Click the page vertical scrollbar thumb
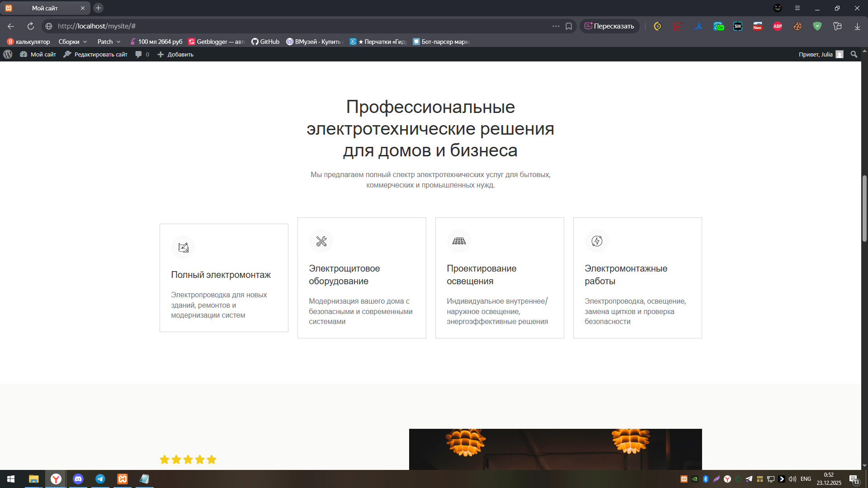 pyautogui.click(x=864, y=208)
